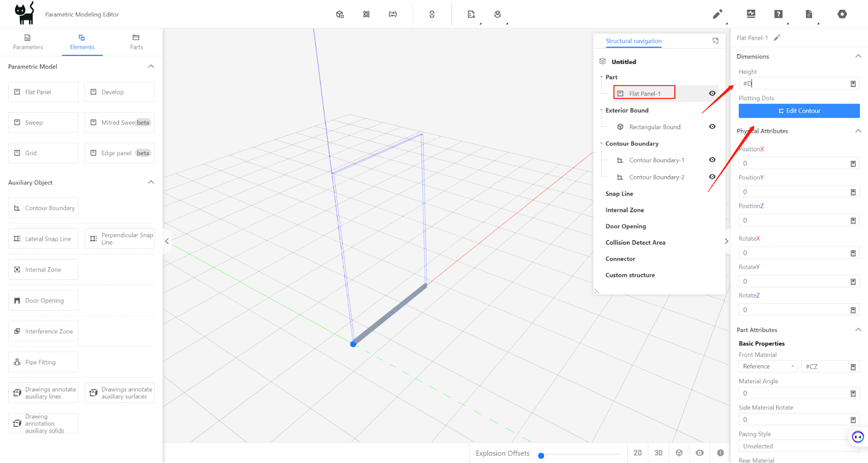The height and width of the screenshot is (463, 868).
Task: Open the performance monitor icon in top toolbar
Action: (x=751, y=14)
